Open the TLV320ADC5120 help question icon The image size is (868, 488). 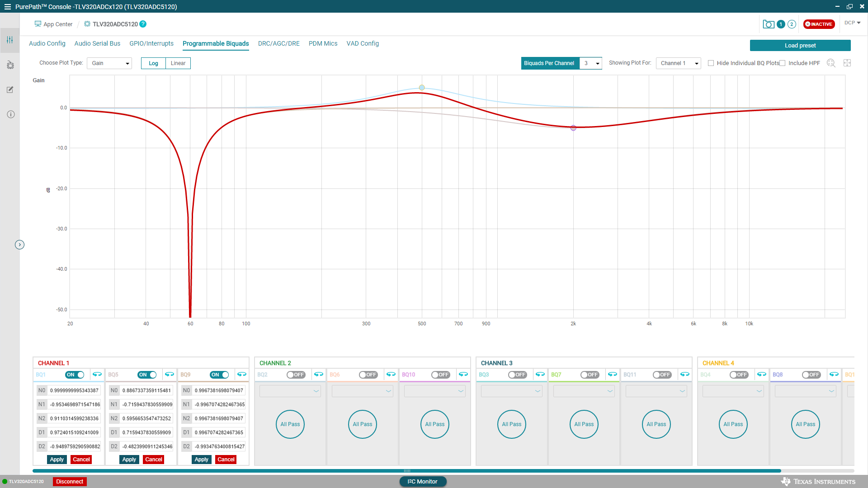coord(143,24)
